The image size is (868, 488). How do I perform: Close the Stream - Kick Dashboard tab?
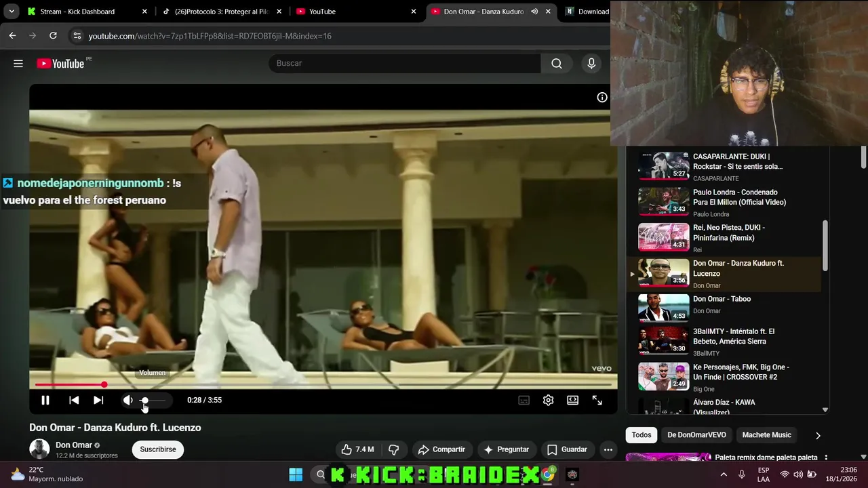pos(144,12)
